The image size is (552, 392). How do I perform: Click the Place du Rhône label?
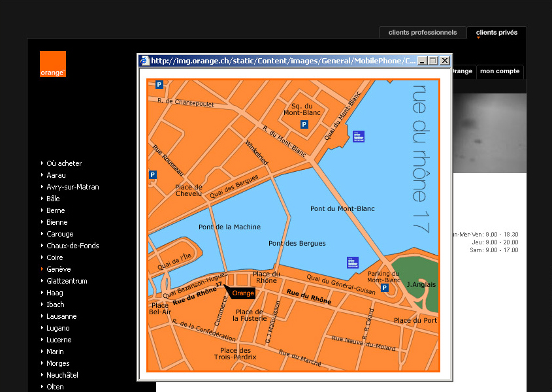266,277
